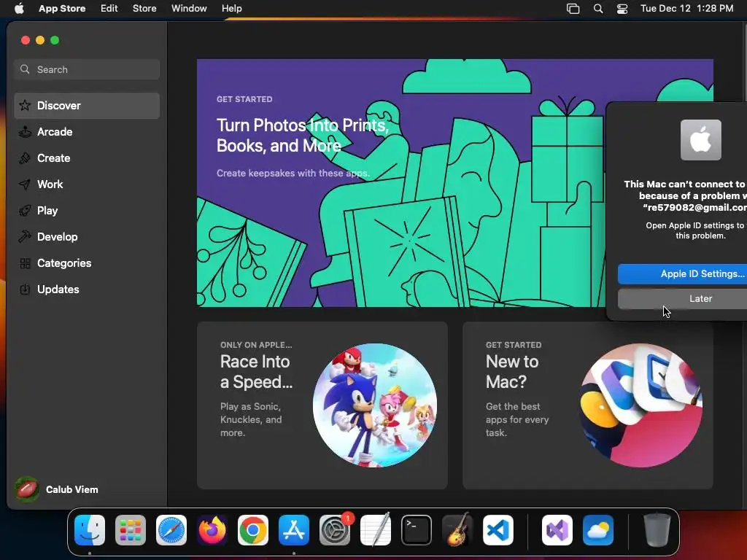Minimize App Store with yellow button
Viewport: 747px width, 560px height.
click(41, 41)
